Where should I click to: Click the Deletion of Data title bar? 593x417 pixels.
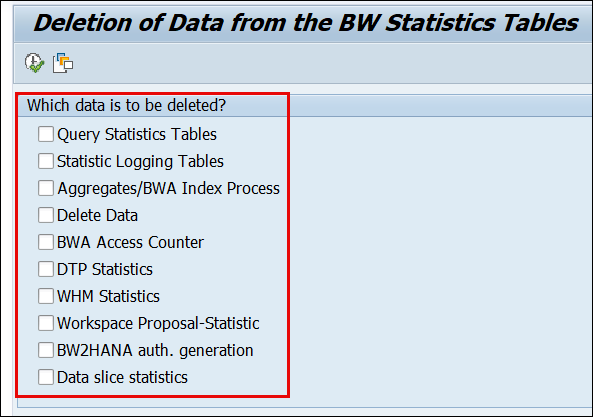[x=304, y=23]
